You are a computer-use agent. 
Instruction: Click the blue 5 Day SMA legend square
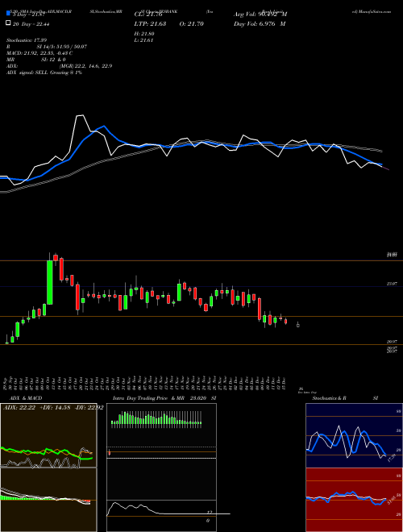[8, 14]
